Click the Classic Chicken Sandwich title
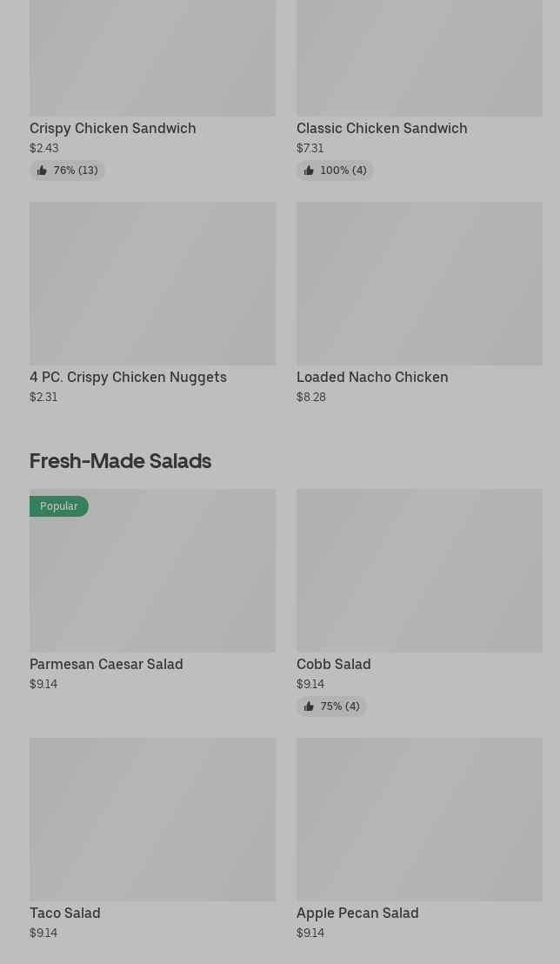 (x=382, y=129)
